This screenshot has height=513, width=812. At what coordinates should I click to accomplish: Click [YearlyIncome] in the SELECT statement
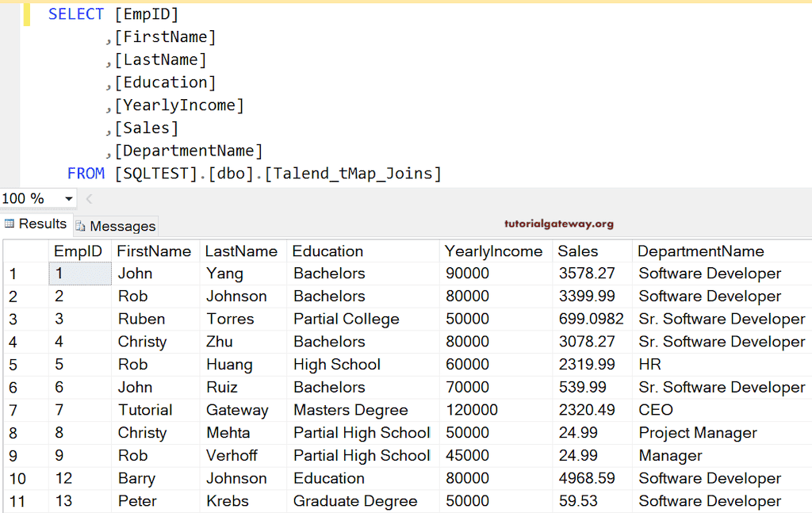coord(179,105)
